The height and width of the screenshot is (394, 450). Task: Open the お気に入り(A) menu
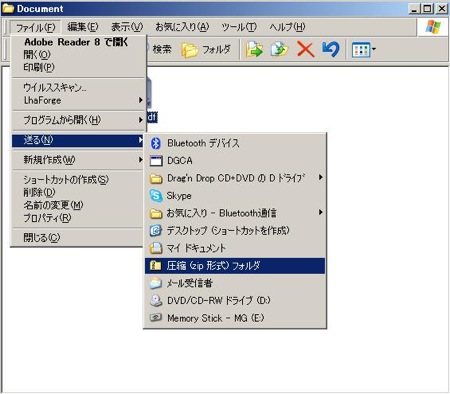click(x=182, y=27)
